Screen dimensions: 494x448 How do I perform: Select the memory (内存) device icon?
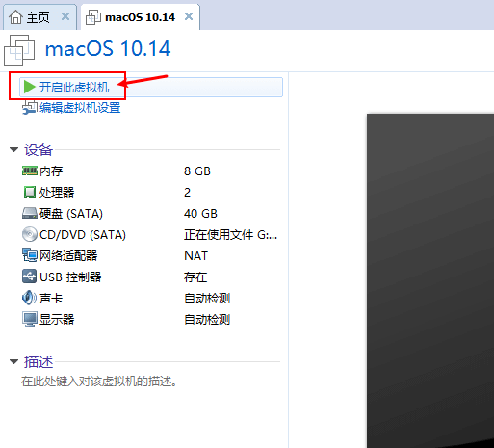pyautogui.click(x=30, y=171)
